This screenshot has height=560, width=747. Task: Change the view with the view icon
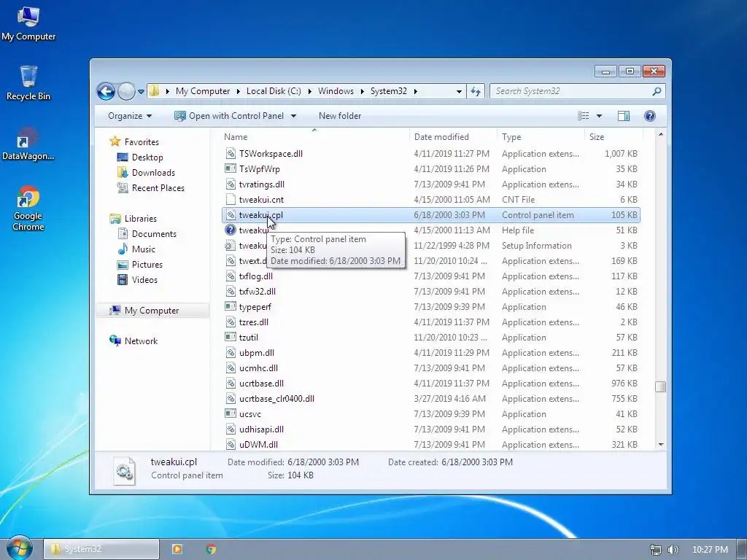(583, 116)
